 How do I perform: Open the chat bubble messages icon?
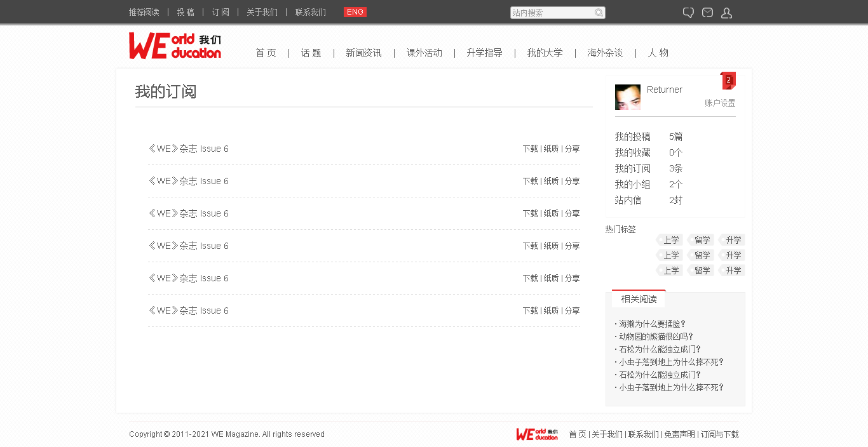click(x=688, y=13)
